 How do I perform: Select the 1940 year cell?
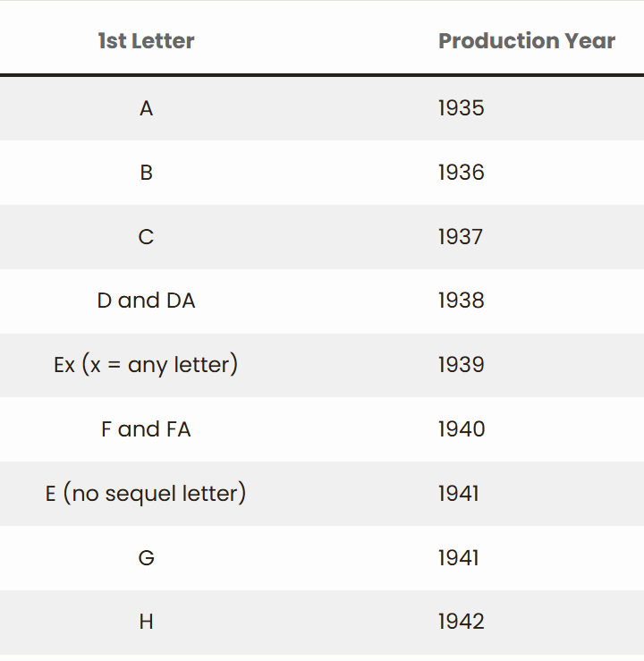coord(462,429)
